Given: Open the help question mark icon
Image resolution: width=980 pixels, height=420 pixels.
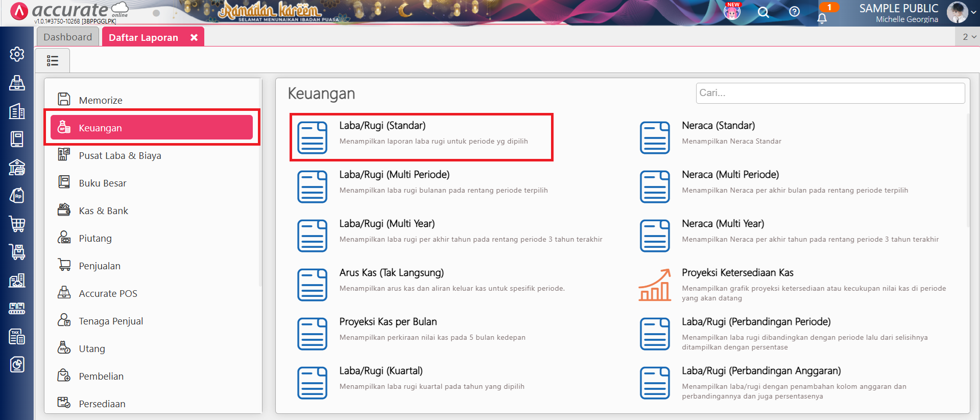Looking at the screenshot, I should 794,12.
